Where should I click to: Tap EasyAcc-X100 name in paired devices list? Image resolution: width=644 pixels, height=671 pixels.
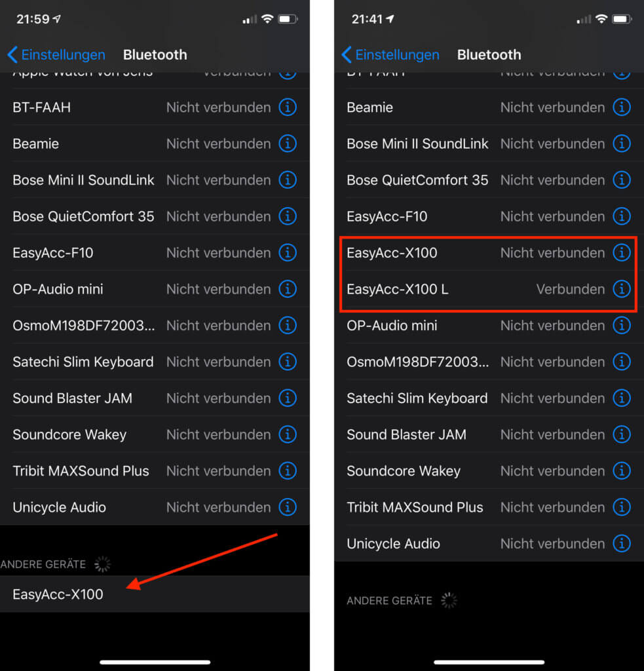coord(392,253)
